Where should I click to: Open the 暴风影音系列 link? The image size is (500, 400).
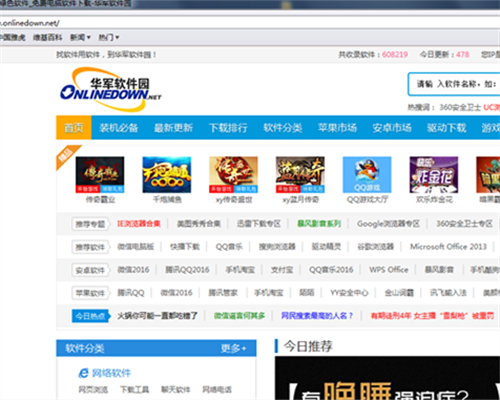[319, 224]
